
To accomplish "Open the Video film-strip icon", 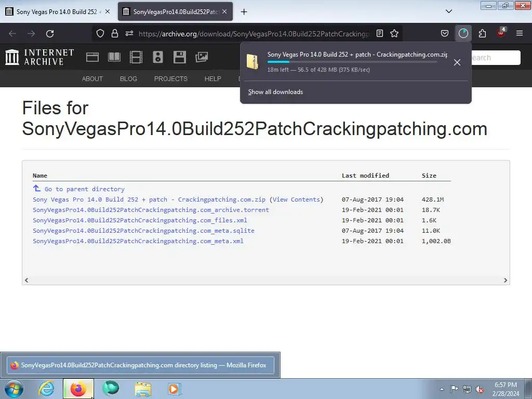I will point(136,57).
